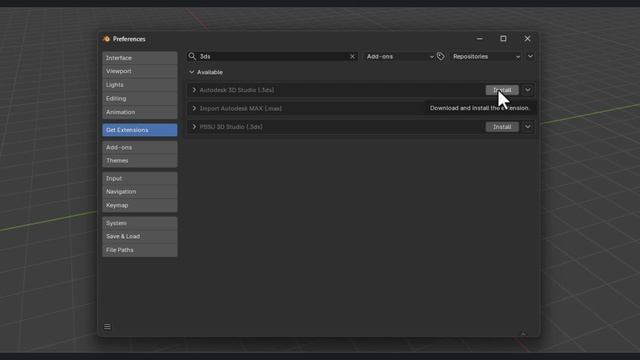Expand the PBSU 3D Studio (.3ds) entry
This screenshot has height=360, width=640.
[194, 127]
